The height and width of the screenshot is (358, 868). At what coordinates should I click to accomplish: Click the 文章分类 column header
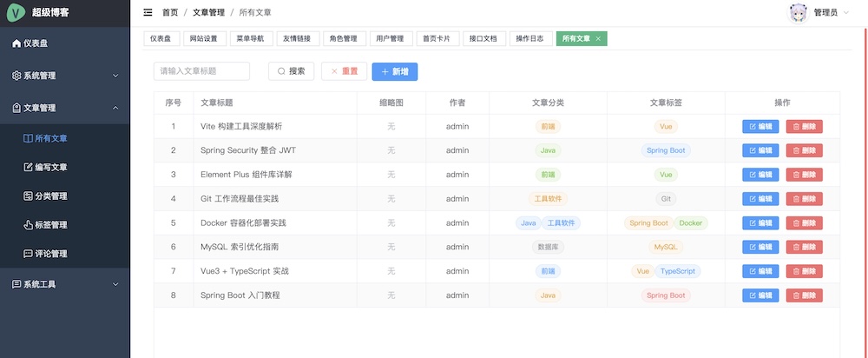pos(548,103)
